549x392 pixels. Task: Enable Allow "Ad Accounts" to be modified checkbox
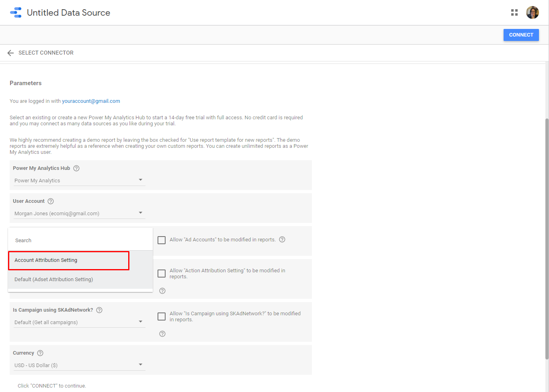(162, 240)
